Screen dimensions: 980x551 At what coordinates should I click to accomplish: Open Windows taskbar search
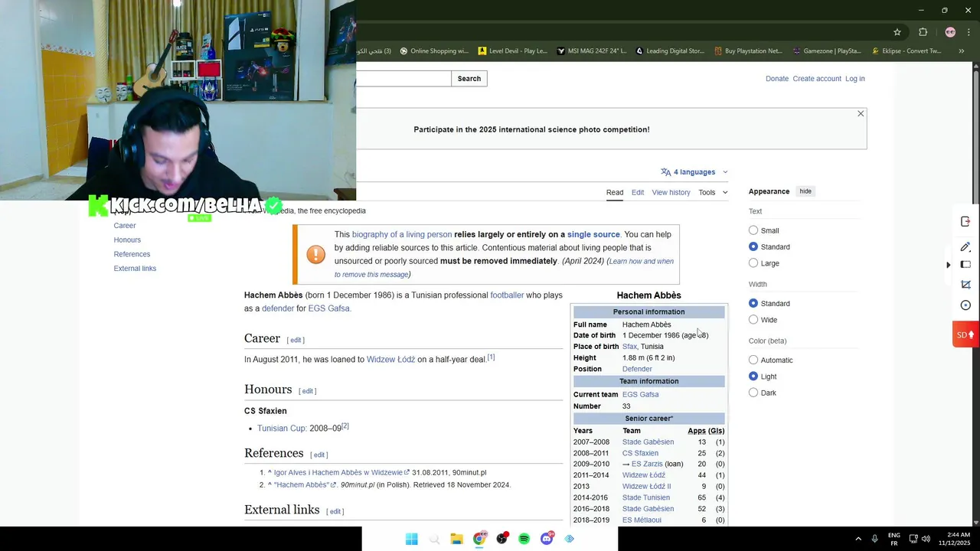click(x=434, y=539)
